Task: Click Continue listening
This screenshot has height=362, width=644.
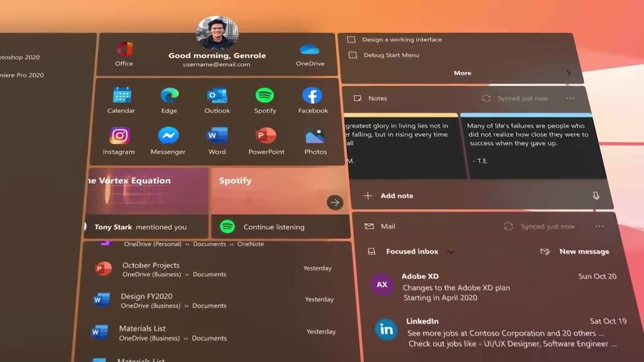Action: coord(274,227)
